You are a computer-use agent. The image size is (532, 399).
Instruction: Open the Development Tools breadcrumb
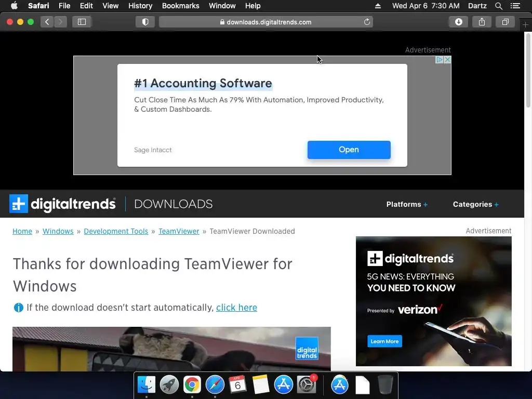tap(116, 231)
